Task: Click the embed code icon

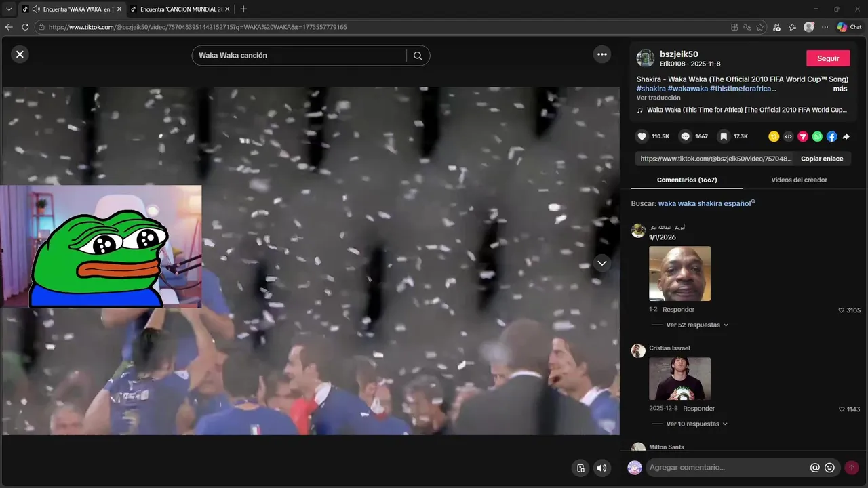Action: click(x=788, y=136)
